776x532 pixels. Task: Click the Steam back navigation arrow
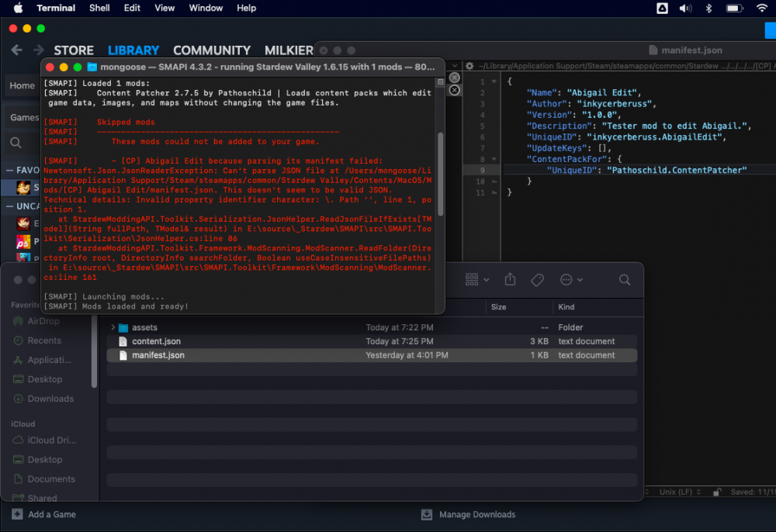tap(17, 50)
